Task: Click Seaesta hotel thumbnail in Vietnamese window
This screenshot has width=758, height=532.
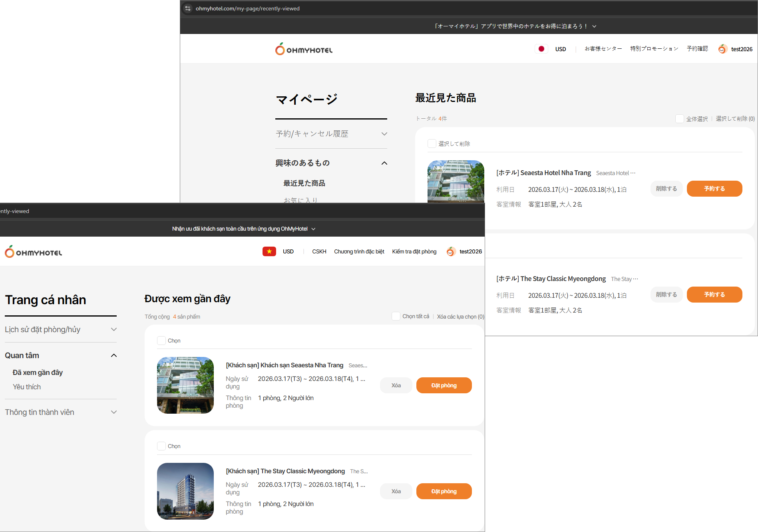Action: 185,385
